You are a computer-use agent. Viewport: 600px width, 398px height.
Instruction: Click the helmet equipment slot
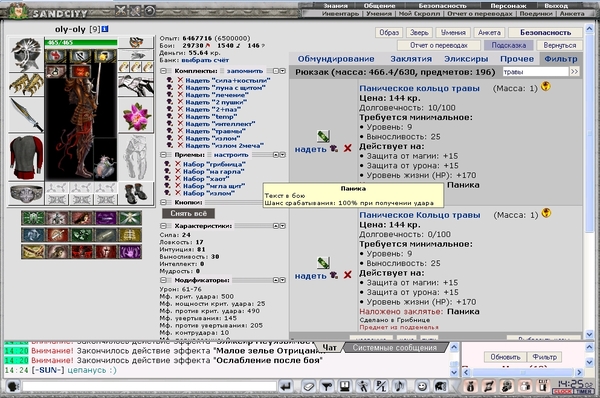click(x=26, y=54)
